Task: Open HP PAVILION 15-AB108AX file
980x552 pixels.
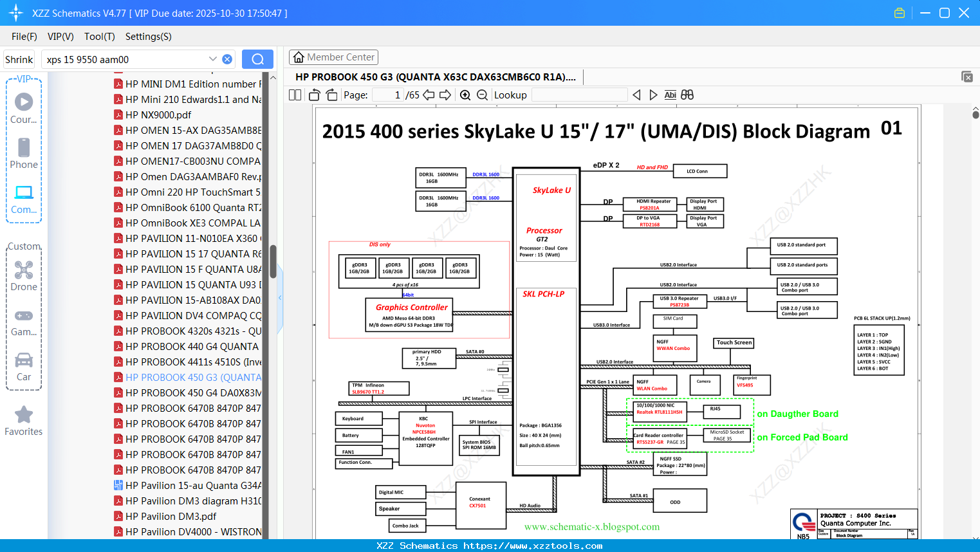Action: point(188,300)
